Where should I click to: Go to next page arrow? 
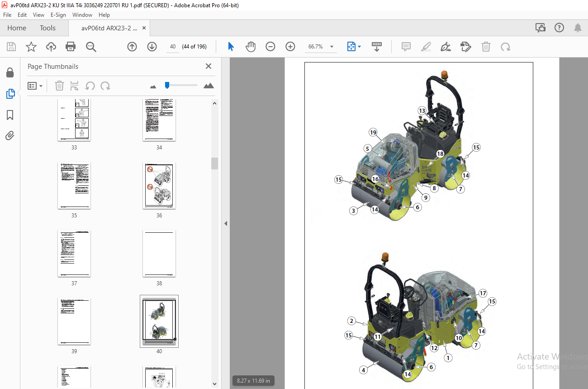[152, 47]
